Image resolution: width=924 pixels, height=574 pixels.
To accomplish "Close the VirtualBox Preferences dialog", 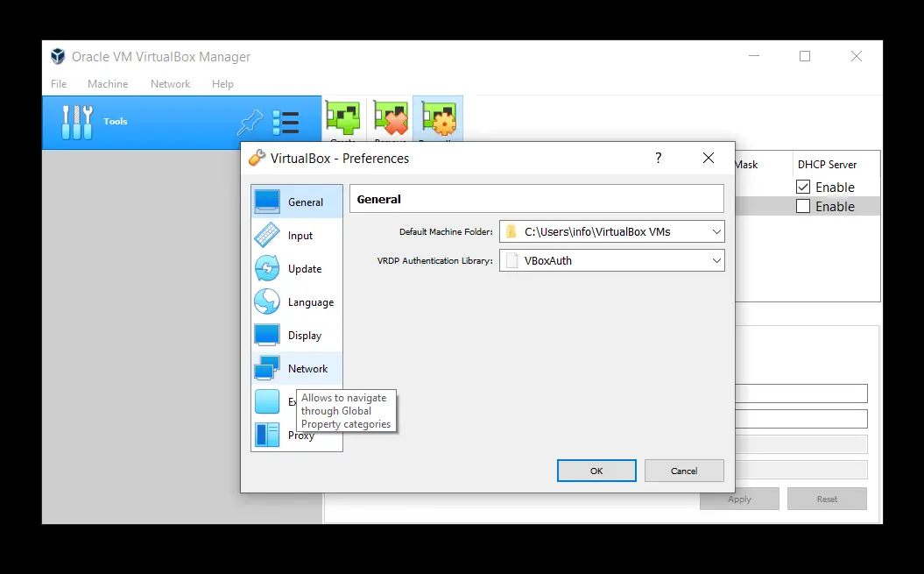I will (709, 158).
